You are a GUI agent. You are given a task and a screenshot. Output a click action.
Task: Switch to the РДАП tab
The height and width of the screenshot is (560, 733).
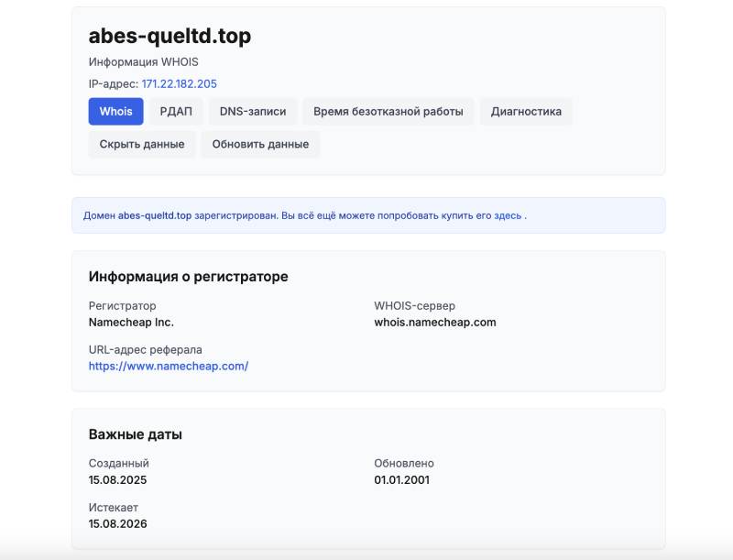coord(176,112)
